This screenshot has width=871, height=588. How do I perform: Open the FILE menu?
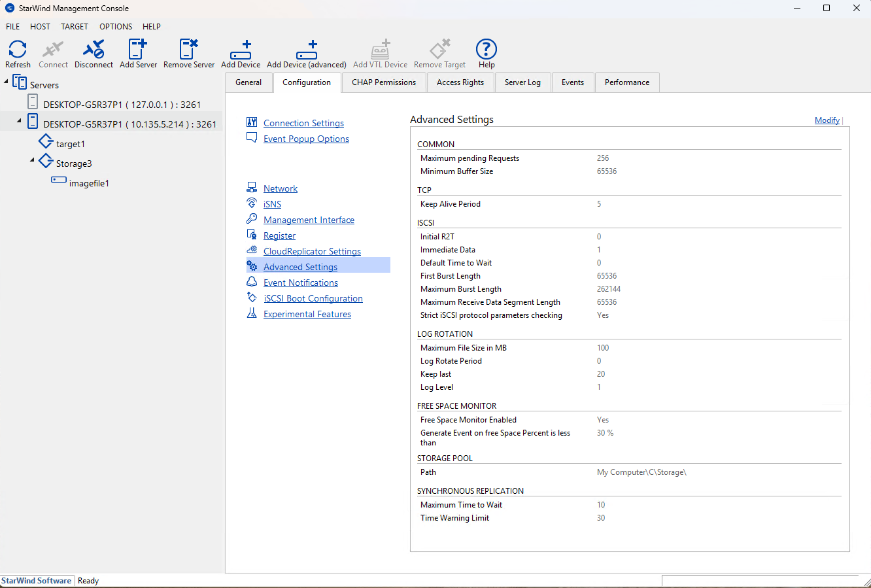pos(13,27)
